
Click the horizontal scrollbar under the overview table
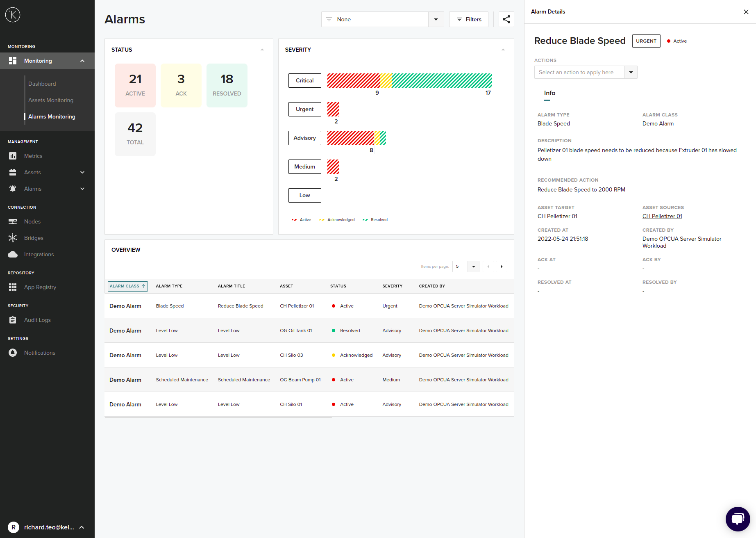pos(218,417)
